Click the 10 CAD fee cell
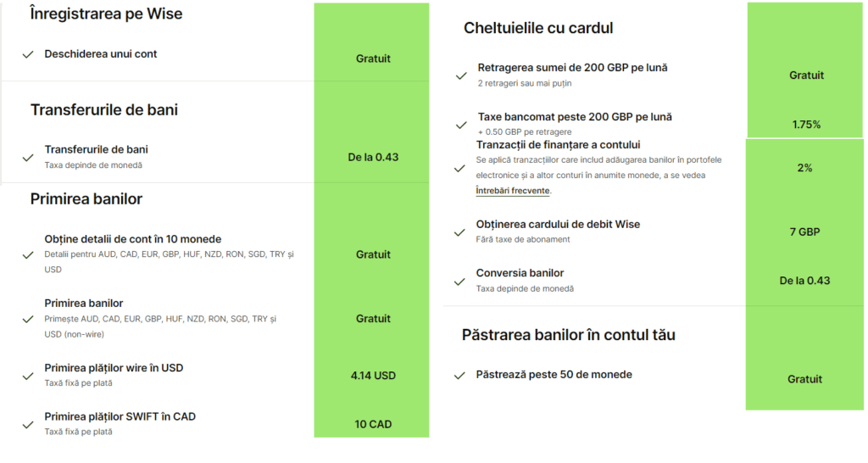The image size is (868, 463). pos(373,424)
